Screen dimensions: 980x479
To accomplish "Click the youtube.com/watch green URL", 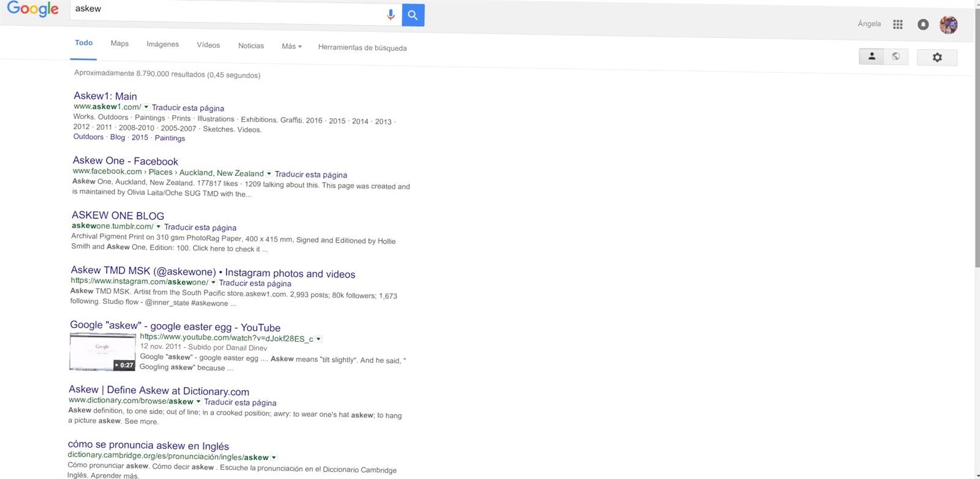I will [227, 338].
